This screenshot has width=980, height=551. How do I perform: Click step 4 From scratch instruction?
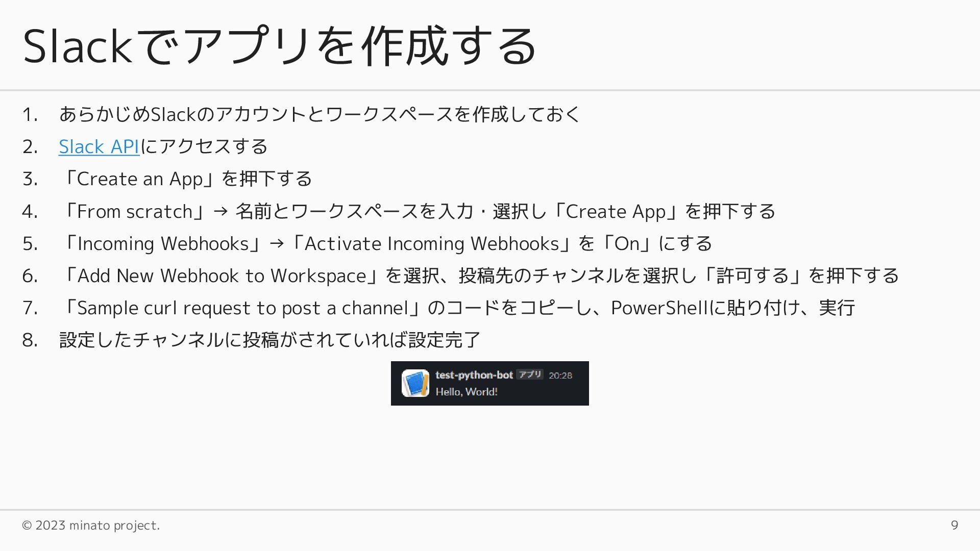click(418, 211)
